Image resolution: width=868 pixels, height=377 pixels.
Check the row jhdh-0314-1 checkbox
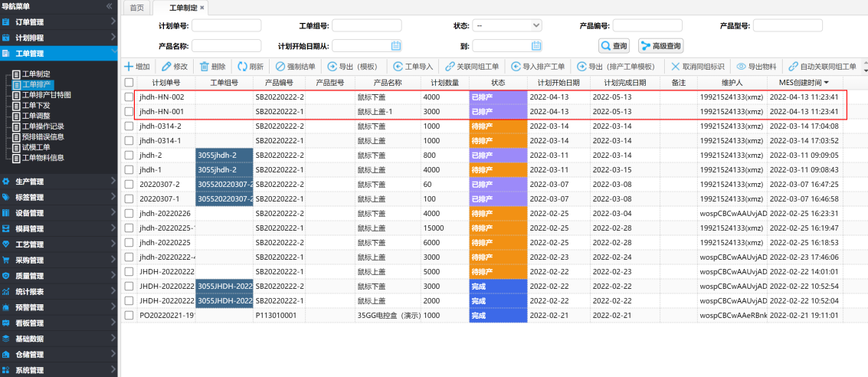[x=129, y=140]
